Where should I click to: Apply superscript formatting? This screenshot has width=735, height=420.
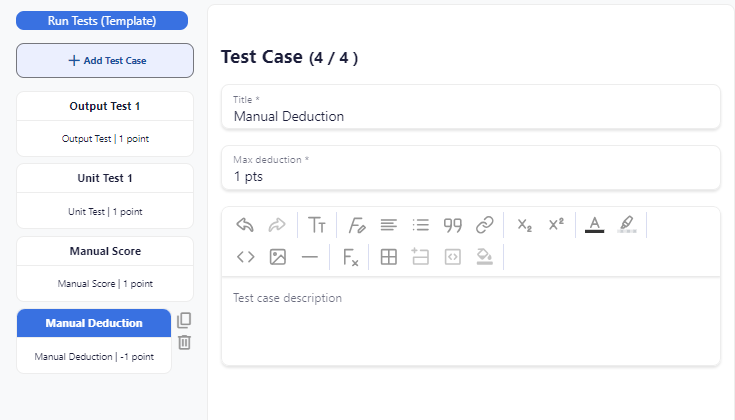pyautogui.click(x=556, y=225)
